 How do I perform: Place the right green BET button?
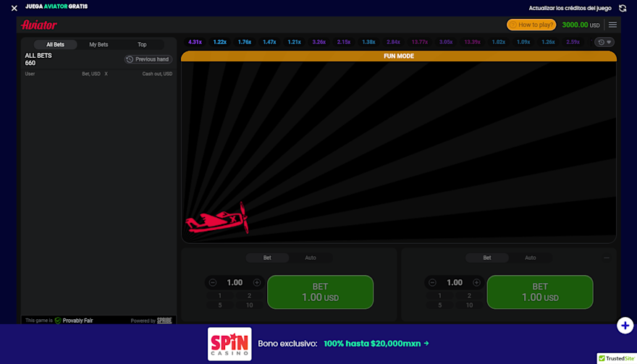540,292
